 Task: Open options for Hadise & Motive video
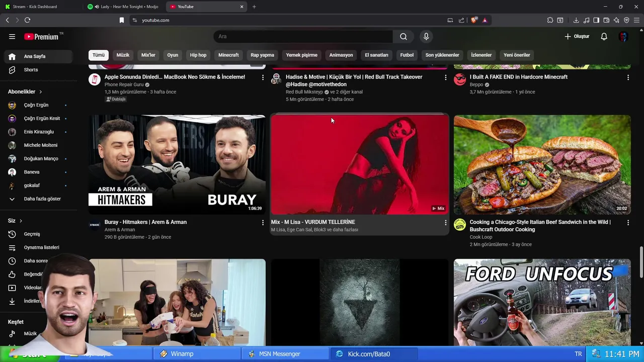pos(445,77)
